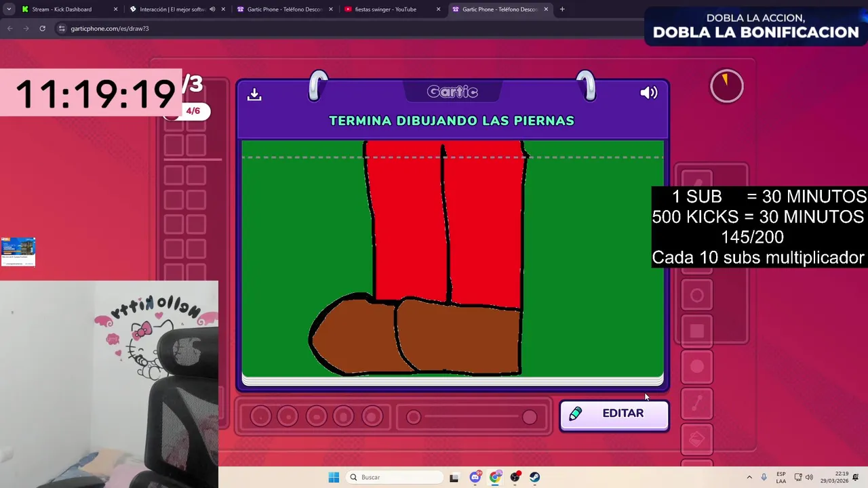This screenshot has height=488, width=868.
Task: Select the filled circle shape tool
Action: coord(696,367)
